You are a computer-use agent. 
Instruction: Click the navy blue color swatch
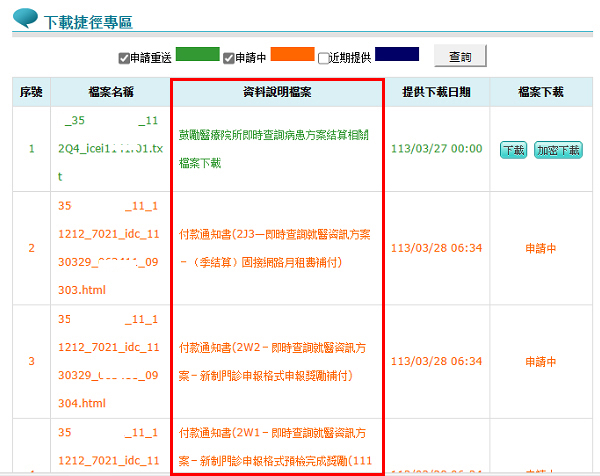point(397,55)
